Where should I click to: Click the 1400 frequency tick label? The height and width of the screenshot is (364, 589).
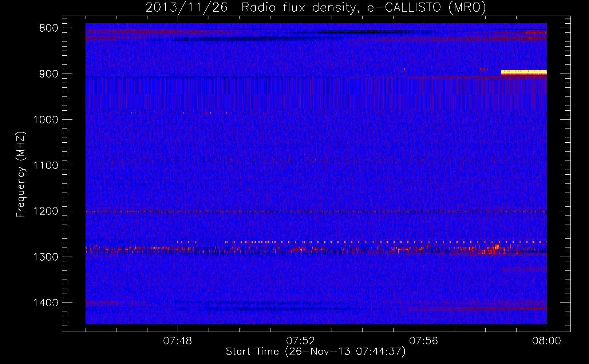click(x=46, y=303)
